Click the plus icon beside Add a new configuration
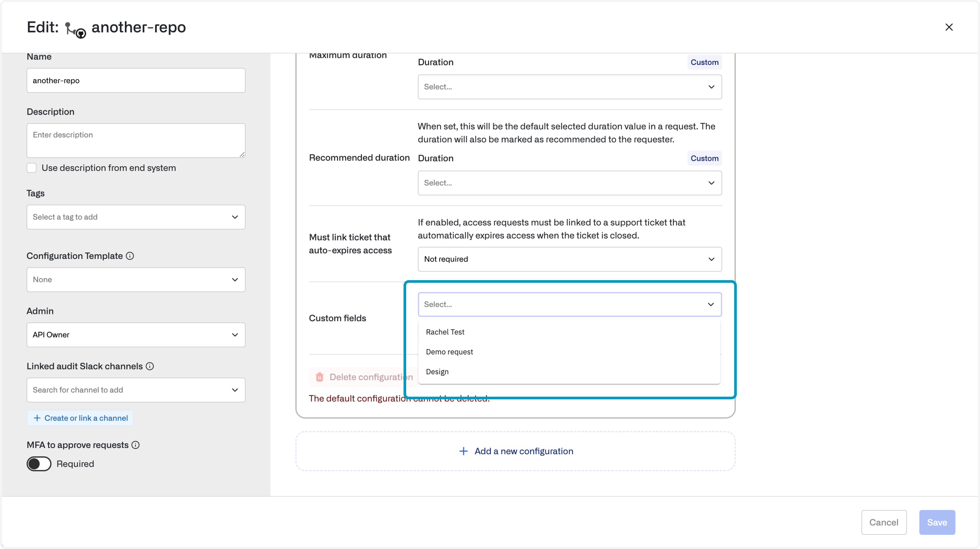The height and width of the screenshot is (549, 980). (x=463, y=451)
